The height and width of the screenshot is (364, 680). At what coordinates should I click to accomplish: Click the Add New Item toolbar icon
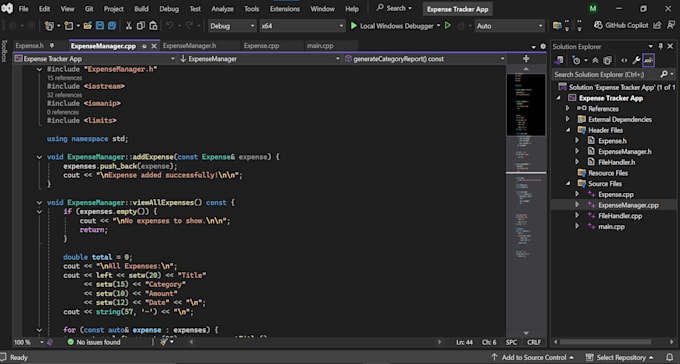69,26
